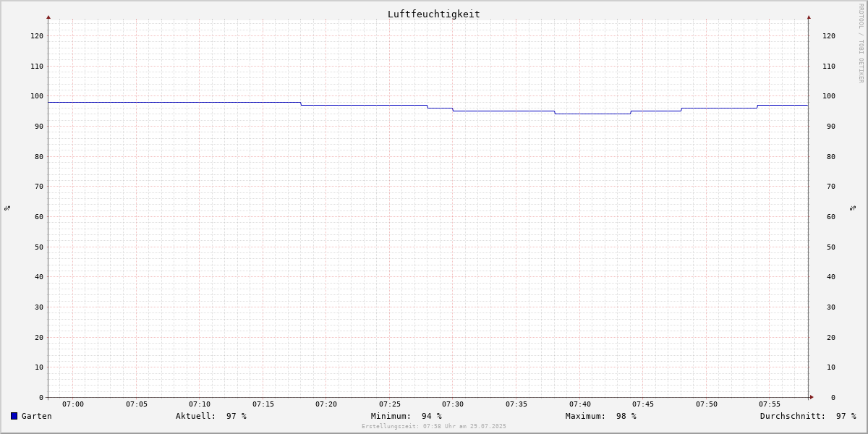Click the 70 label on right axis
This screenshot has height=434, width=868.
831,187
